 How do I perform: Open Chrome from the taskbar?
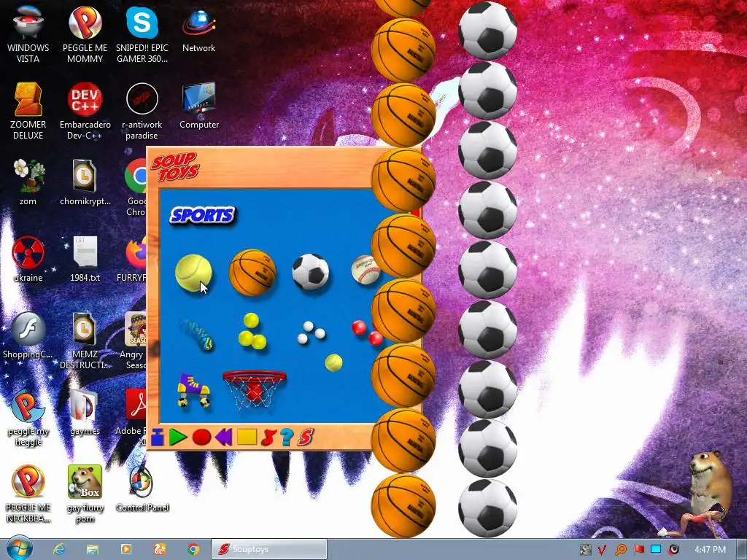click(x=193, y=549)
